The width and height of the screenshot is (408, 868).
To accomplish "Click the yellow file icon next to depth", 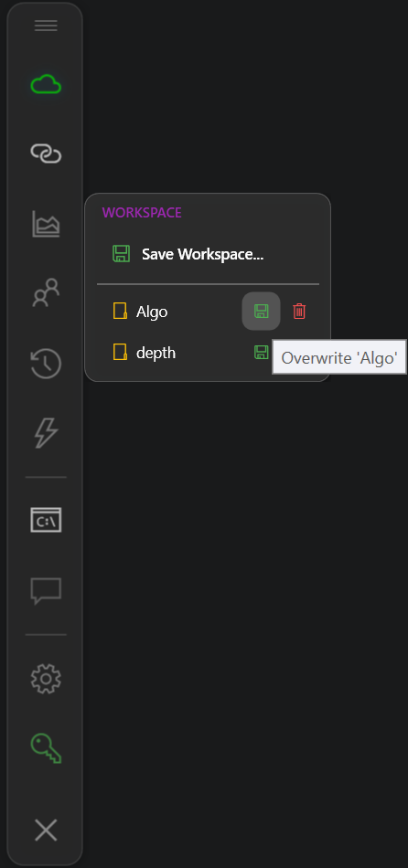I will pos(120,352).
